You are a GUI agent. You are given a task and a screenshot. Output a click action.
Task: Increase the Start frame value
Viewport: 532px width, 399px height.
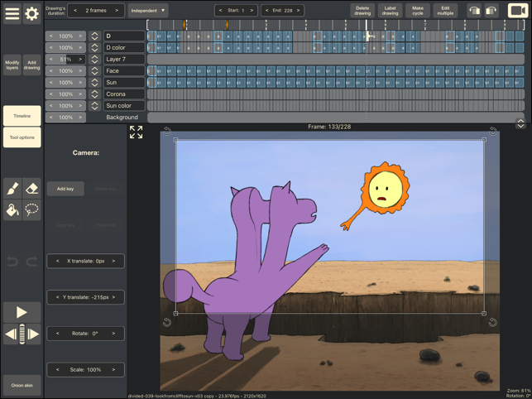[x=252, y=11]
